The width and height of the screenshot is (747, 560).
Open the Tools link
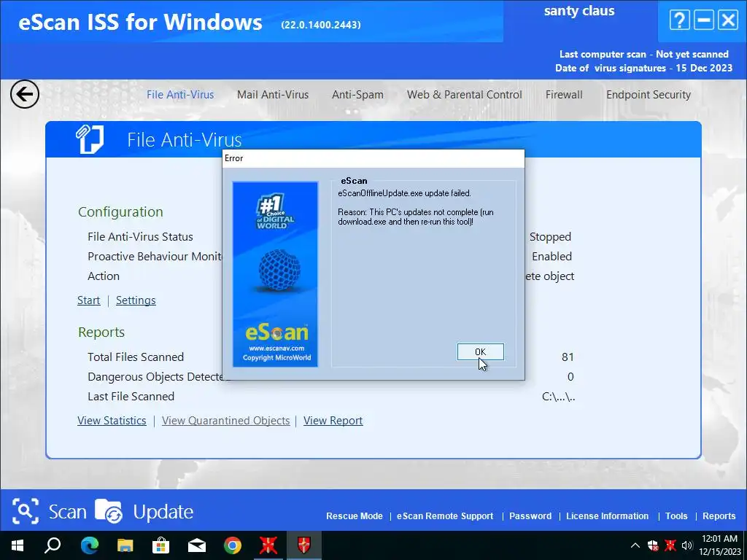[x=676, y=516]
